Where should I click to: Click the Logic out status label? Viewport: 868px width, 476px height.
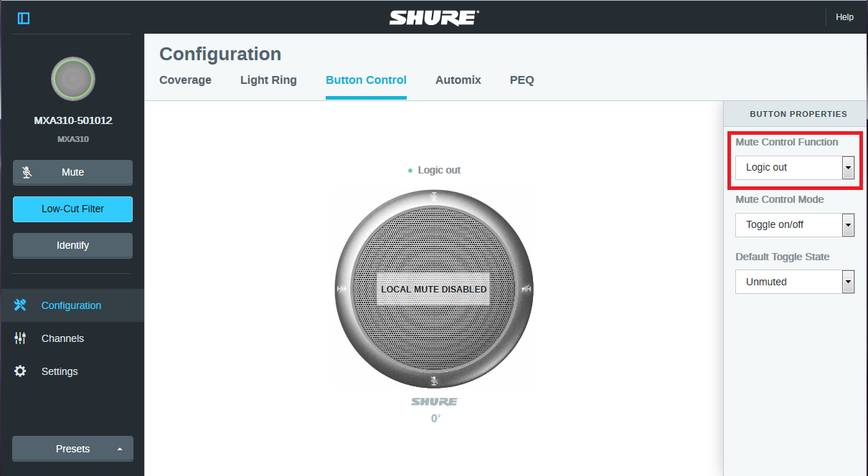coord(439,170)
